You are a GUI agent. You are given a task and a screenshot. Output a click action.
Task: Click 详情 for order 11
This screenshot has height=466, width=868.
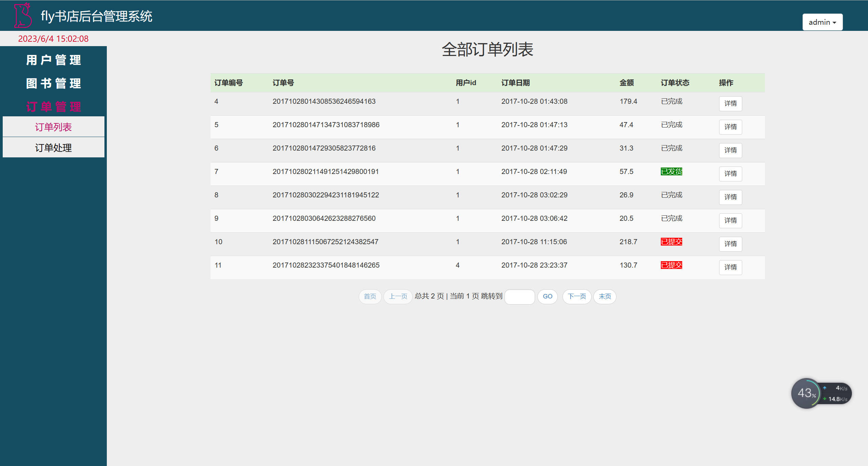click(x=730, y=268)
